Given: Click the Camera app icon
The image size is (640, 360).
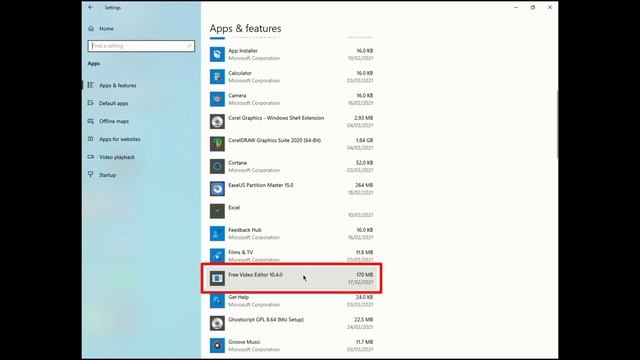Looking at the screenshot, I should tap(217, 99).
